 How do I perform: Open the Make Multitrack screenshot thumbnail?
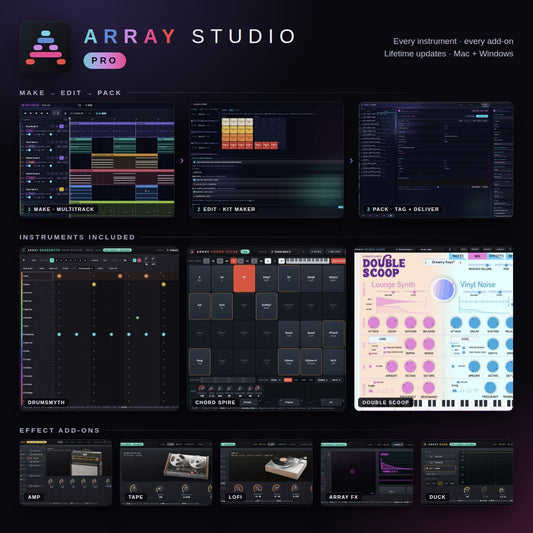click(x=97, y=159)
